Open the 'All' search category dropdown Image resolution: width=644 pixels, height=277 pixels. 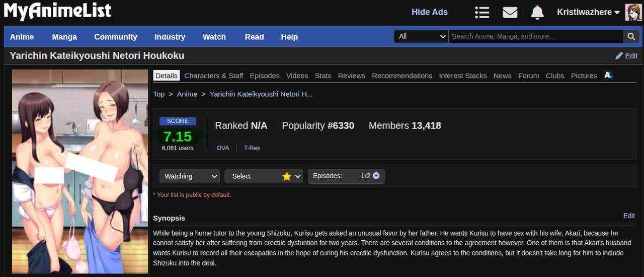pos(421,36)
